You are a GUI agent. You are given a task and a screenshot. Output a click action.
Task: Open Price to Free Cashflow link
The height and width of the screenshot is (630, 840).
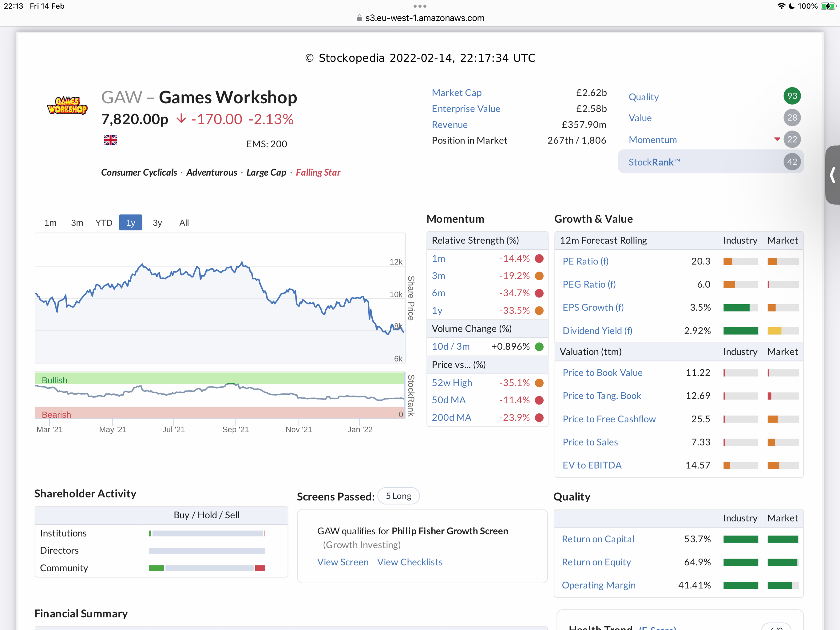[x=609, y=419]
